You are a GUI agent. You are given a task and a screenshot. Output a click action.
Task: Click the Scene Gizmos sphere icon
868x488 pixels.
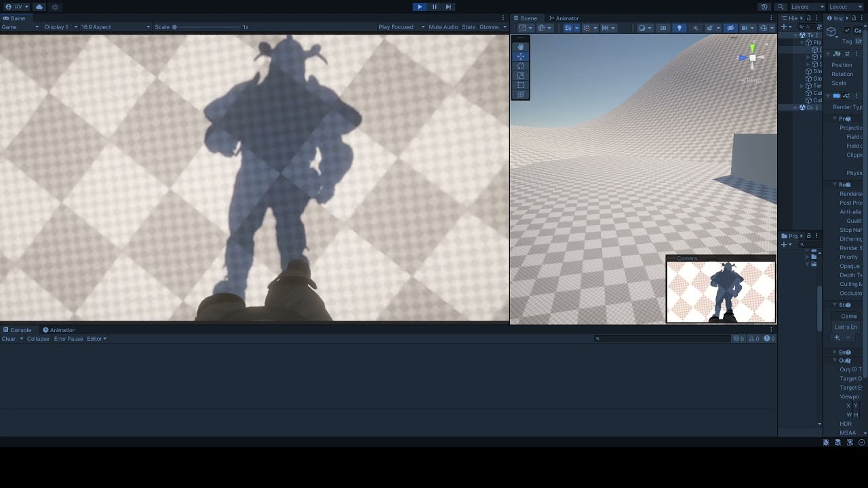tap(764, 28)
